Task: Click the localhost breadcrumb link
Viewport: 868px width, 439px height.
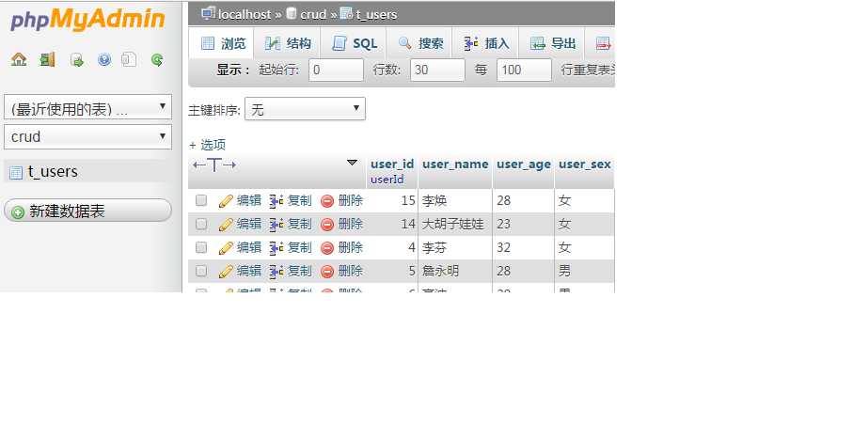Action: click(245, 14)
